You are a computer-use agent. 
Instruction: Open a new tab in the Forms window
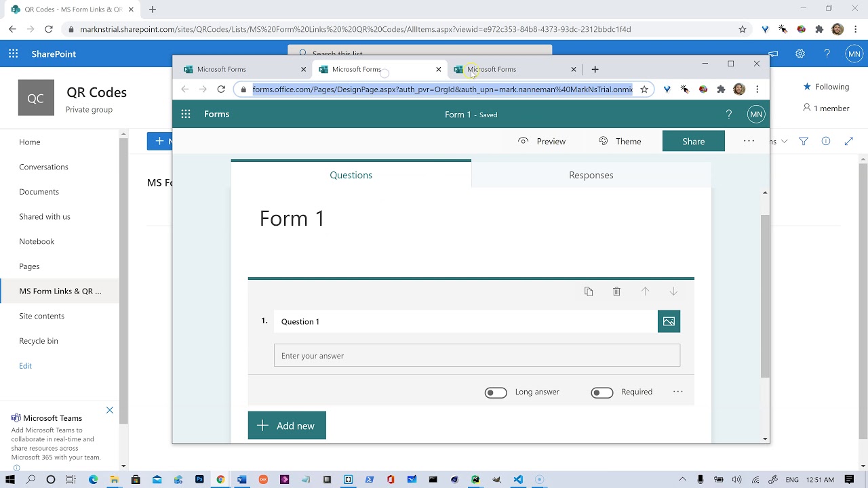coord(595,69)
